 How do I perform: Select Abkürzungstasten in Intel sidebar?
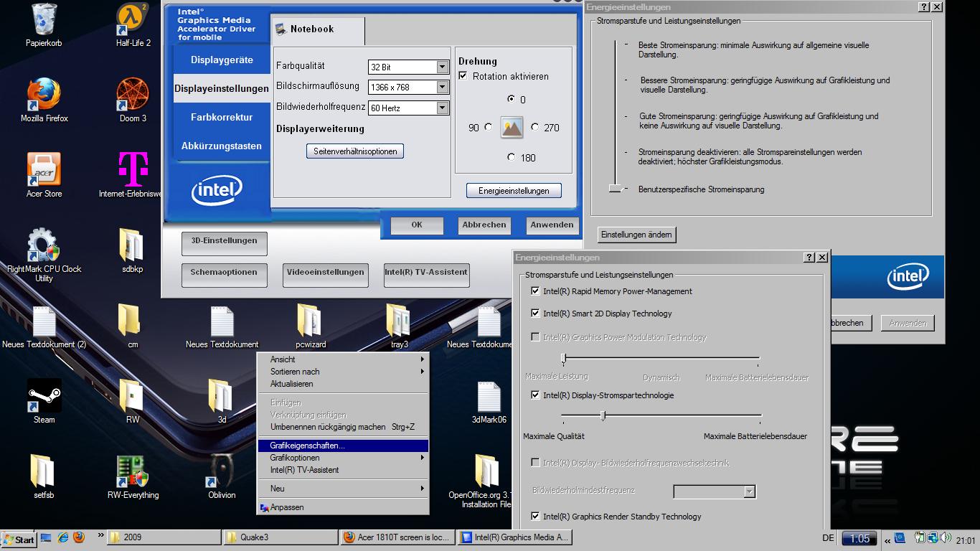pos(222,146)
